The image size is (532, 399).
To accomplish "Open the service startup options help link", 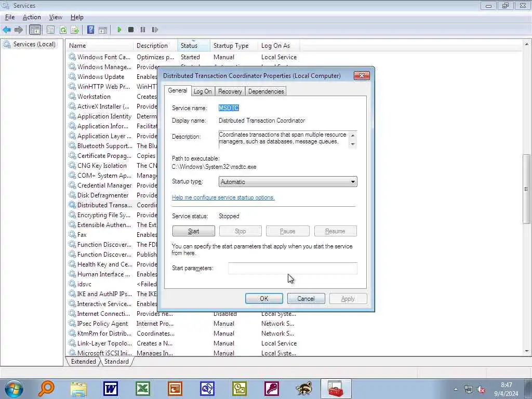I will [223, 197].
